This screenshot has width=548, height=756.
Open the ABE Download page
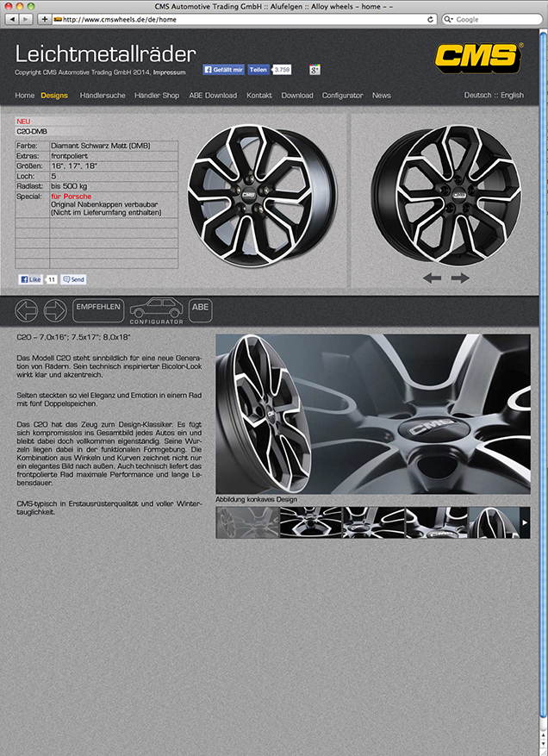click(x=213, y=96)
